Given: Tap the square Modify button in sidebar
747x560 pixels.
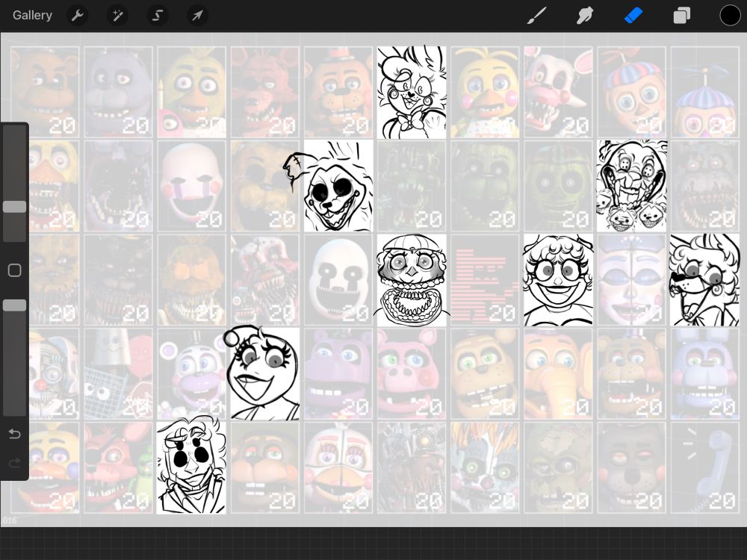Looking at the screenshot, I should point(15,270).
